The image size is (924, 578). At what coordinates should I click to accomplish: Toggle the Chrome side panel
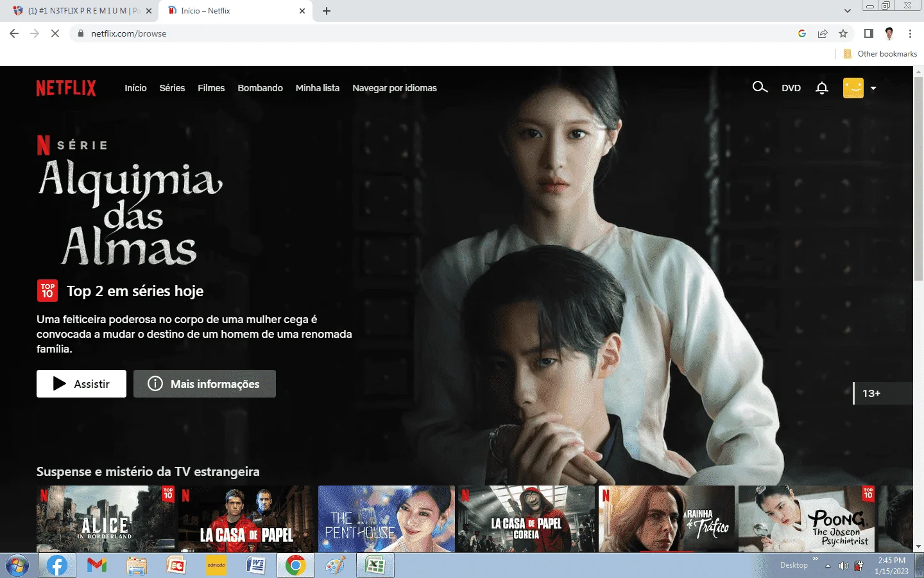click(869, 33)
